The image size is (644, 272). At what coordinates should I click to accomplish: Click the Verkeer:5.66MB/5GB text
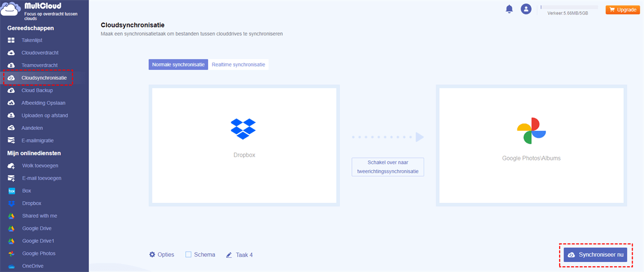point(568,13)
